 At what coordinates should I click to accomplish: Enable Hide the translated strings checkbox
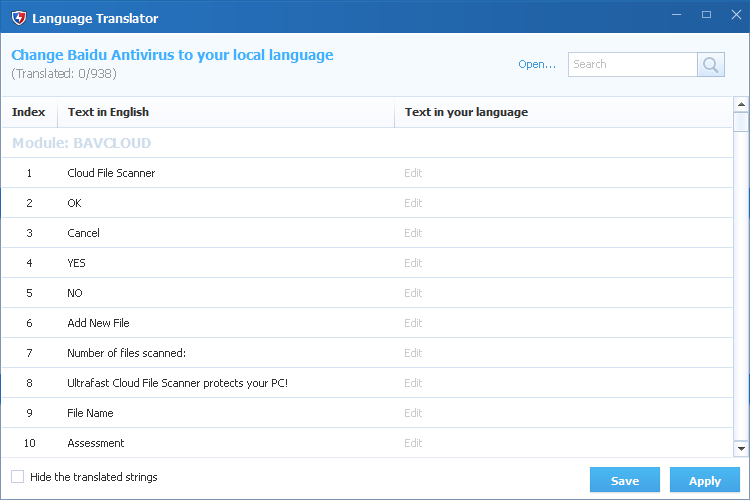[18, 477]
